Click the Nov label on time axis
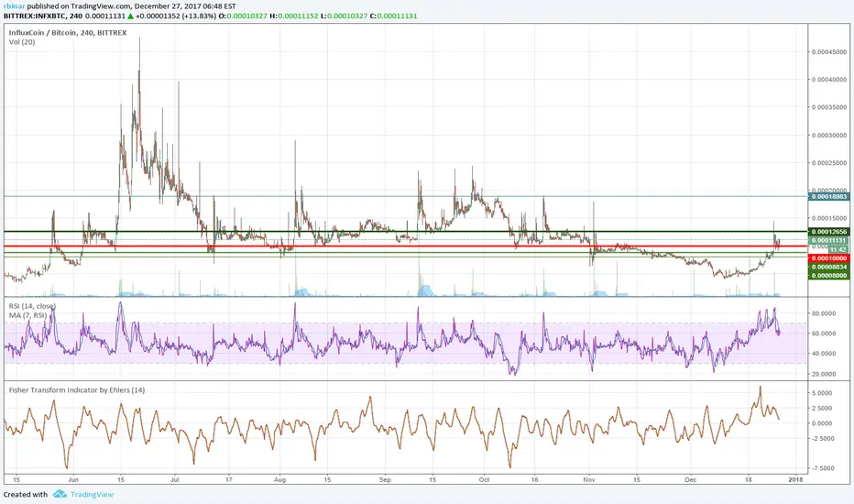Image resolution: width=854 pixels, height=504 pixels. coord(589,480)
